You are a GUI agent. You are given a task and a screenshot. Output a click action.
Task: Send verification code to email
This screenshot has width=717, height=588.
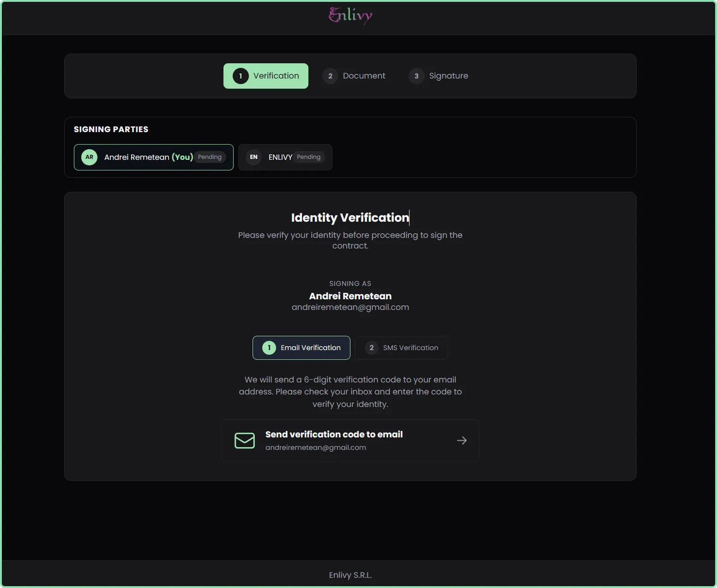[350, 441]
